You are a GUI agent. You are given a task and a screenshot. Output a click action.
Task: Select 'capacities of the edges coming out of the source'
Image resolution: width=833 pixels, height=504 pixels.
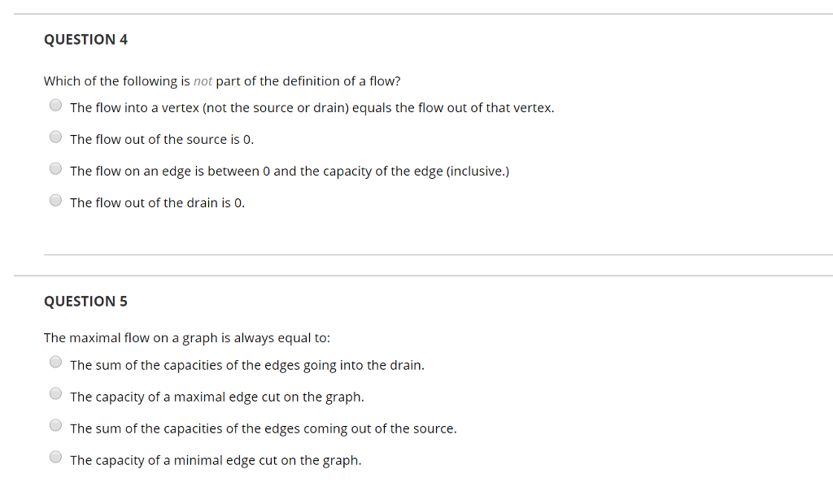(x=55, y=424)
